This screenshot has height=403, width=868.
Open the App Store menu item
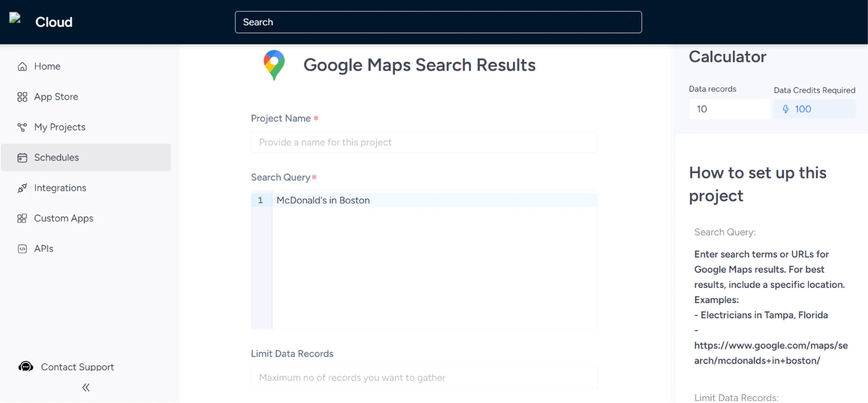86,97
